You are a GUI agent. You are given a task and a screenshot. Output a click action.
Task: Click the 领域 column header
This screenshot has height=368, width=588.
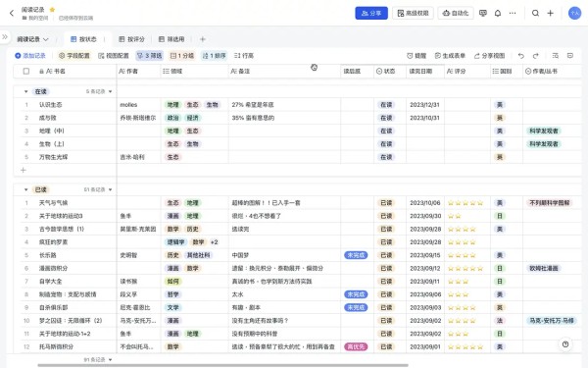(x=195, y=71)
